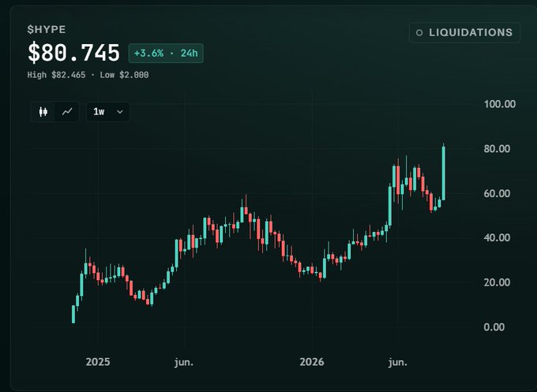Click the 100.00 price axis label
Image resolution: width=537 pixels, height=392 pixels.
(x=500, y=104)
